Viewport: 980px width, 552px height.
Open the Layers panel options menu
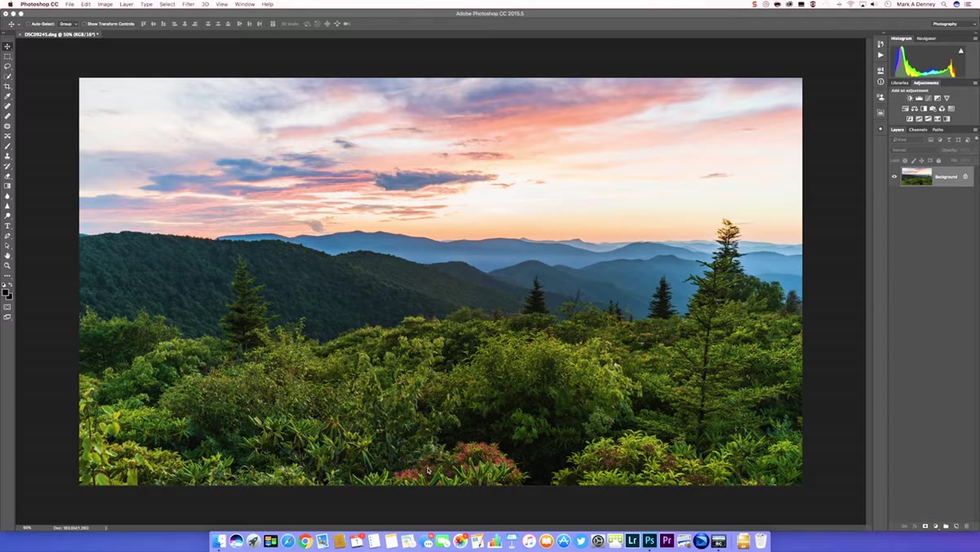click(x=975, y=130)
